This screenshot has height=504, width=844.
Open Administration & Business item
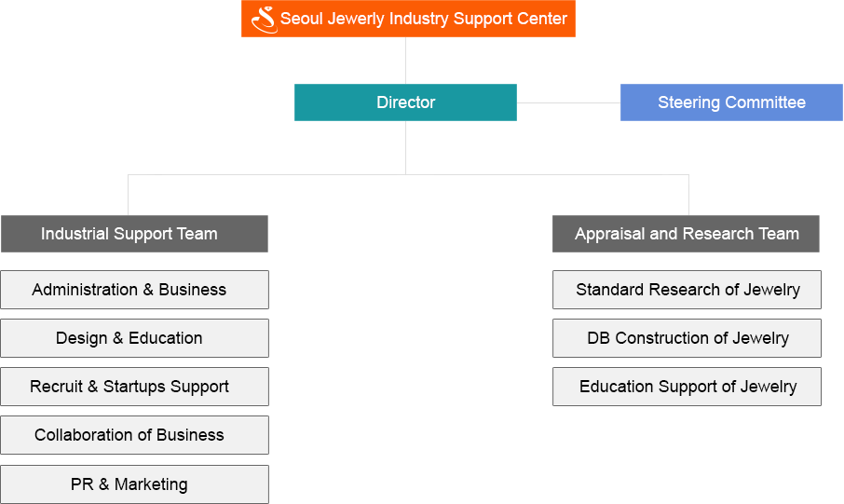point(134,290)
